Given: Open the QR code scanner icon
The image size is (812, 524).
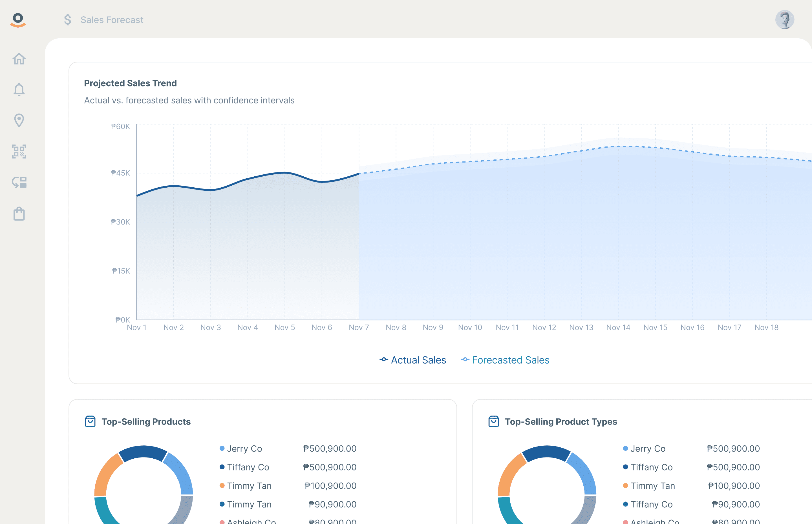Looking at the screenshot, I should pos(19,151).
